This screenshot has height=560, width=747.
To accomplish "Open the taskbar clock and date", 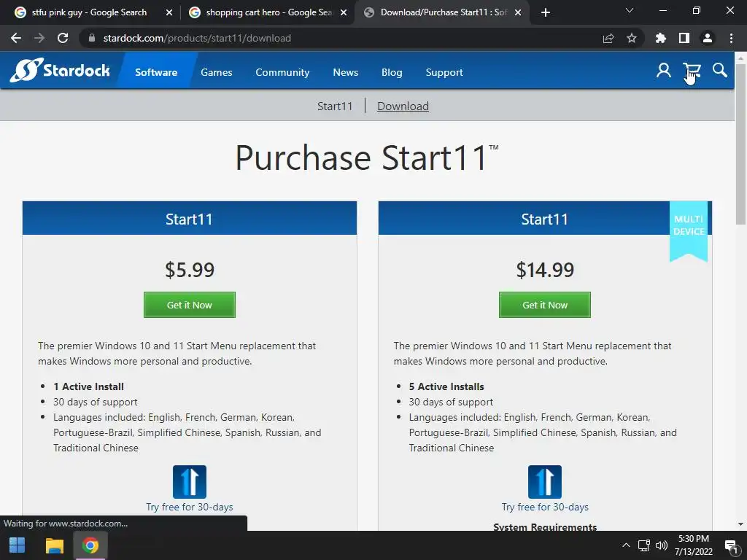I will coord(694,545).
